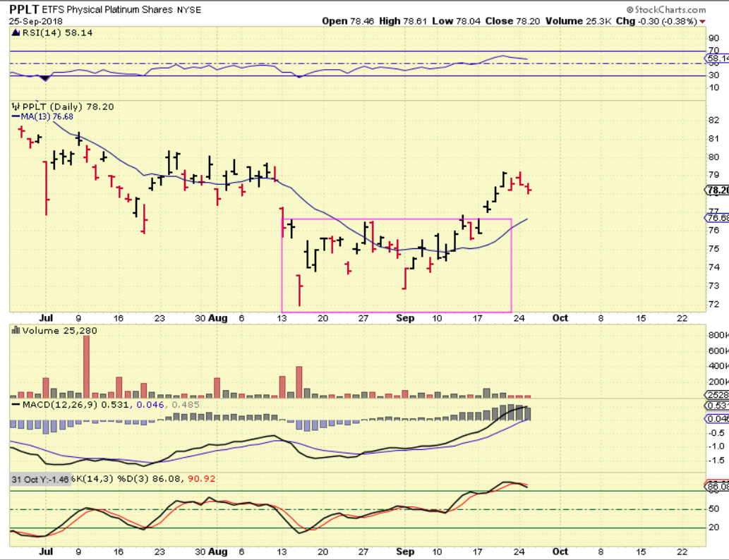This screenshot has width=729, height=560.
Task: Click the blue 0.046 MACD signal value
Action: point(150,405)
